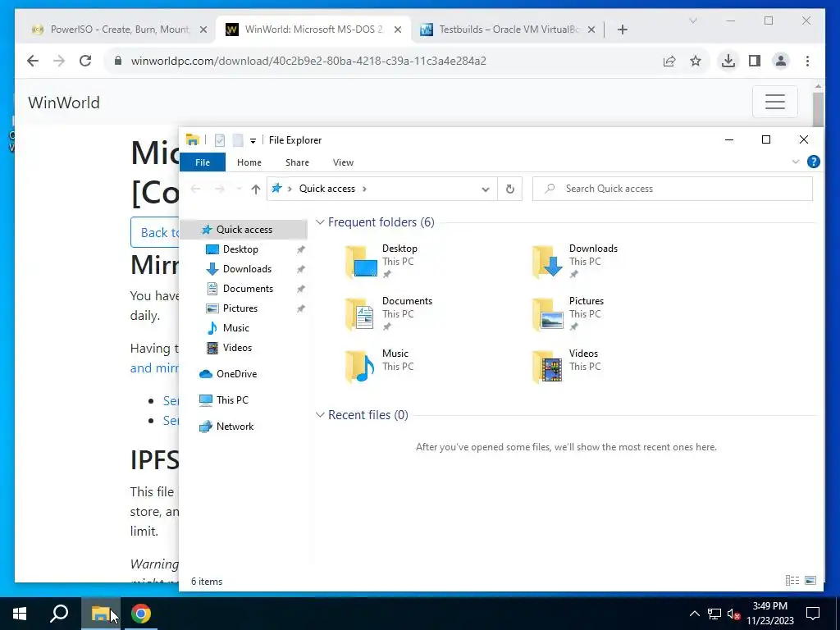Select Music in the navigation pane

point(235,328)
